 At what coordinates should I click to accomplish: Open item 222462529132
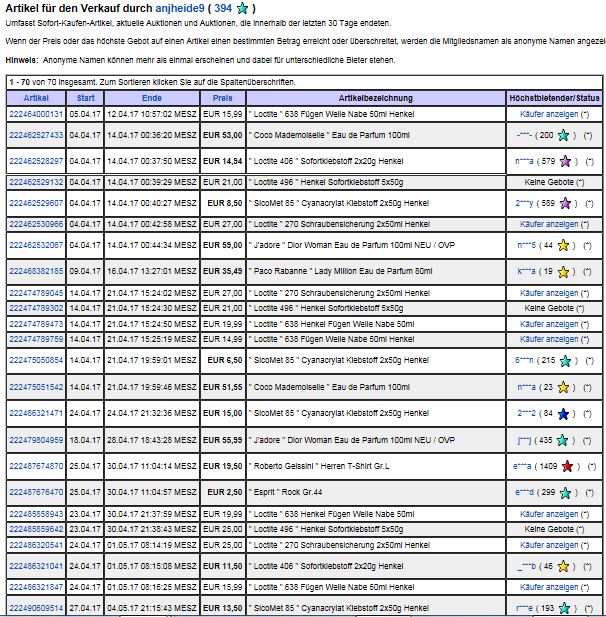36,182
